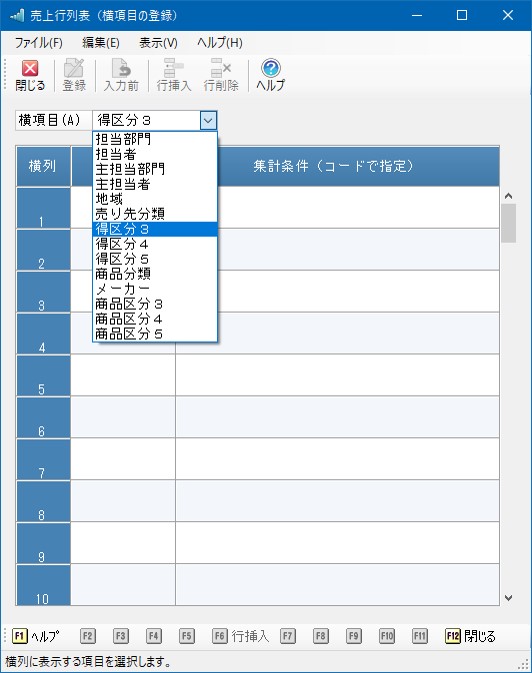
Task: Click the scrollbar up arrow
Action: point(509,196)
